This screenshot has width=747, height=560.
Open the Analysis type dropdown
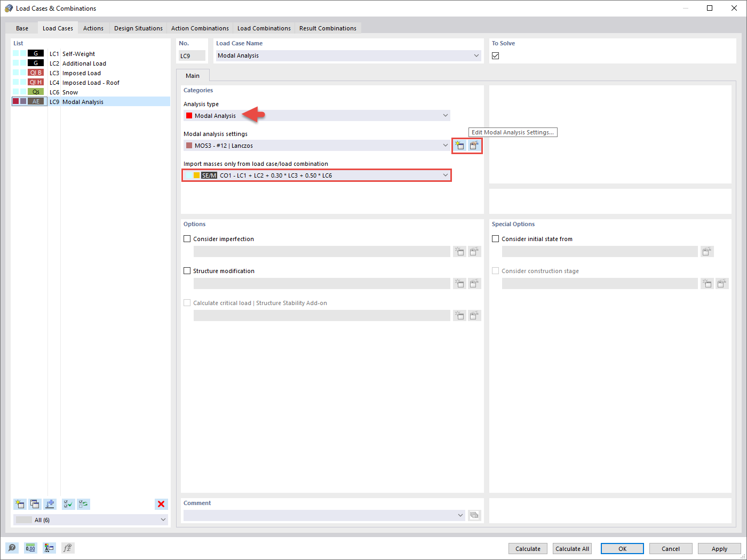click(446, 115)
